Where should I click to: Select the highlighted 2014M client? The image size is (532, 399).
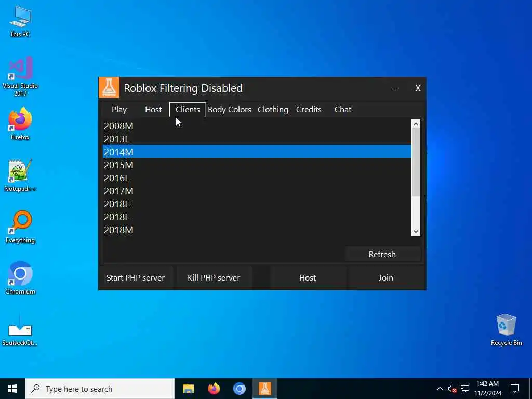pos(257,152)
